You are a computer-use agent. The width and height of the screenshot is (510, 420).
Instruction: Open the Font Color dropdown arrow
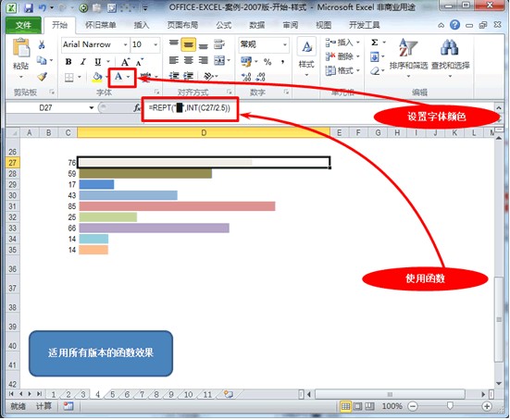[x=129, y=77]
